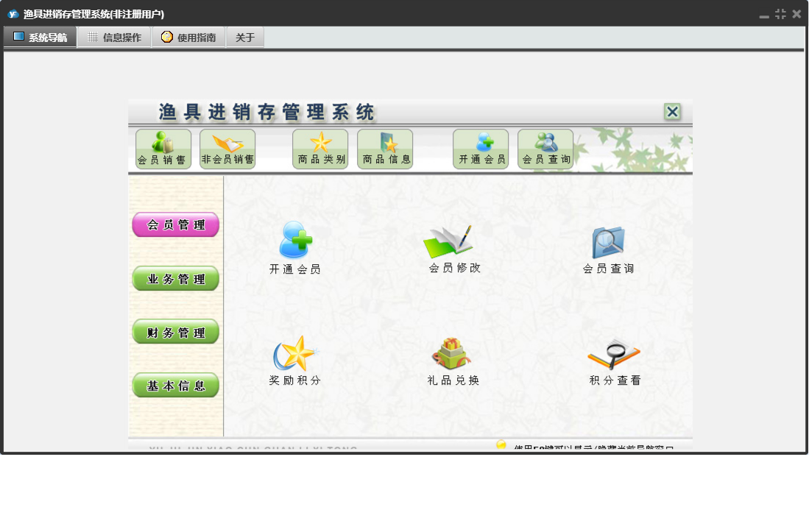Open the 关于 tab
809x532 pixels.
click(x=245, y=37)
